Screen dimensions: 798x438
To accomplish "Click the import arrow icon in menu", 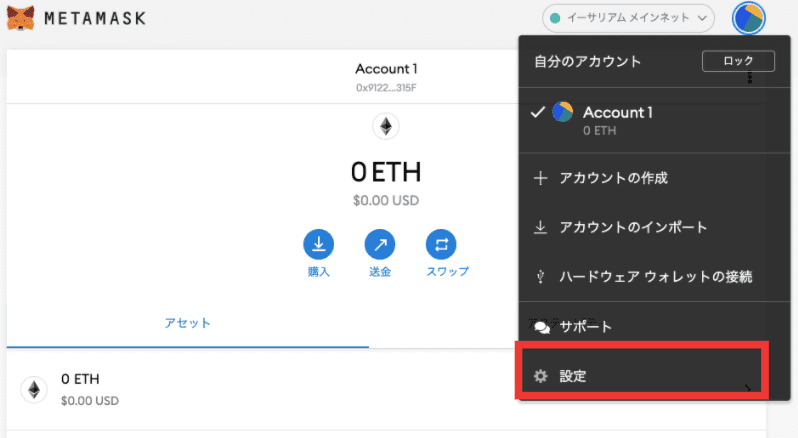I will [540, 227].
